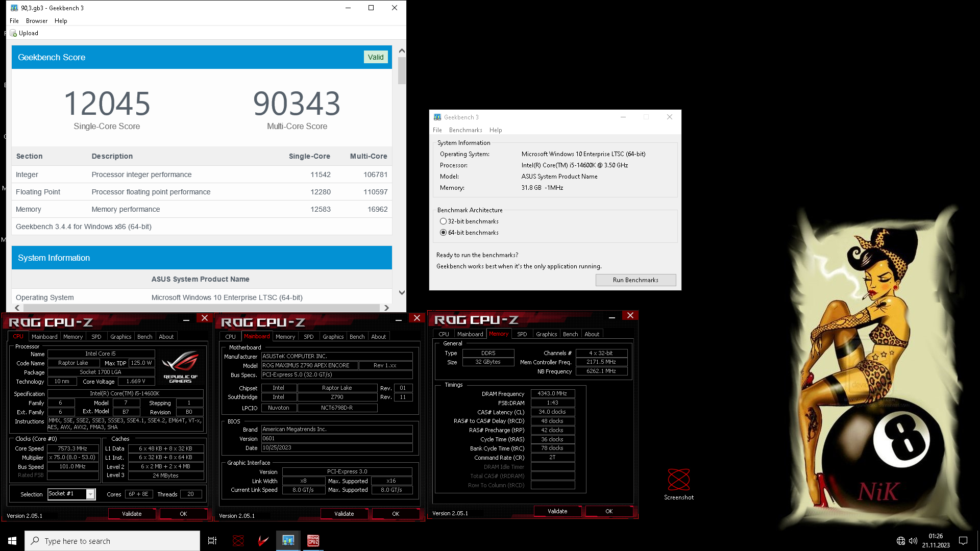Screen dimensions: 980x551
Task: Switch to Mainboard tab in first CPU-Z window
Action: click(44, 337)
